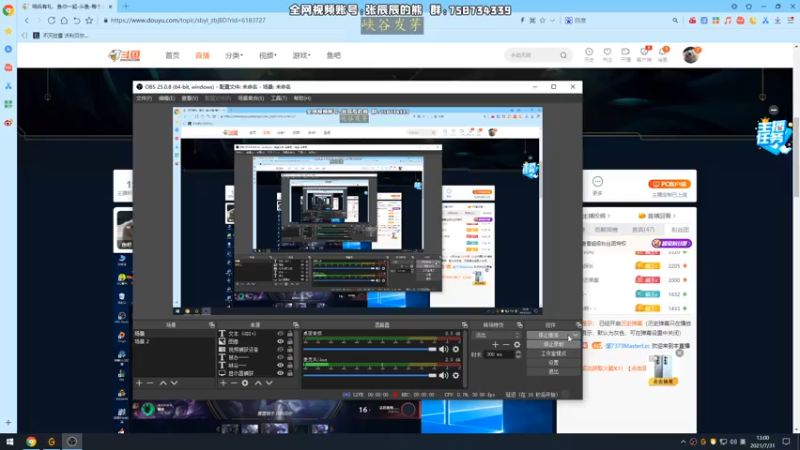This screenshot has height=450, width=800.
Task: Show hidden system tray icons chevron
Action: click(683, 441)
